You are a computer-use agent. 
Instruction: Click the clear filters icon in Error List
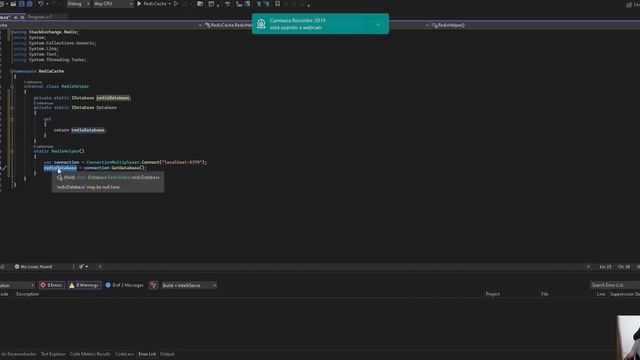(153, 285)
